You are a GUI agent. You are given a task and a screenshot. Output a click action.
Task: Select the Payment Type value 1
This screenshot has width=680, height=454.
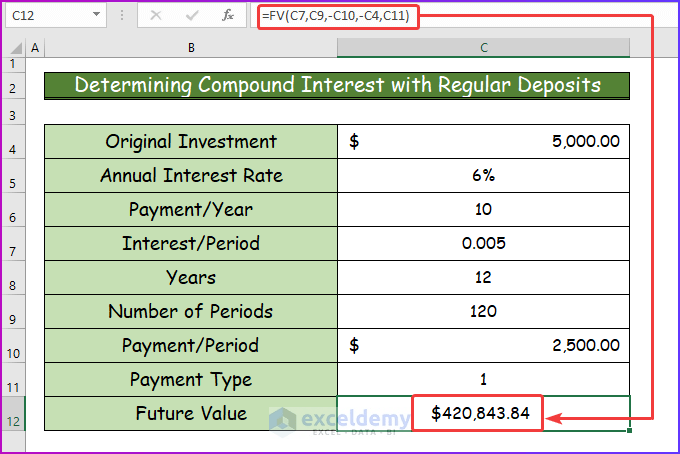click(484, 379)
